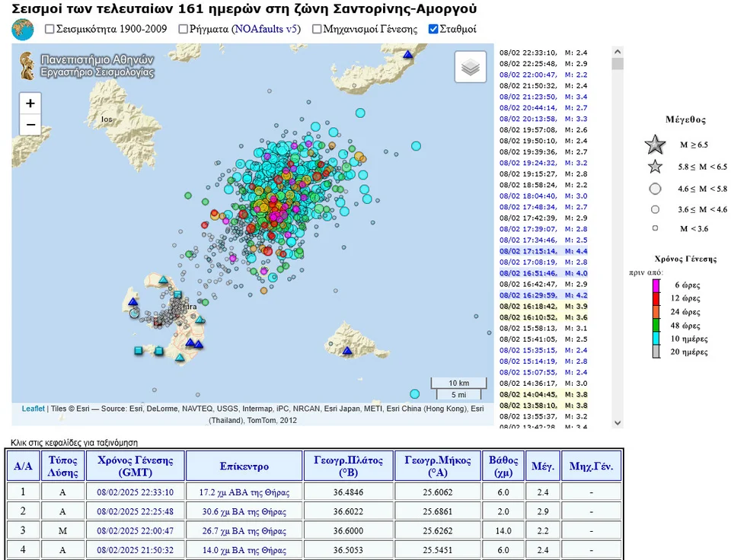Open the map layers control
This screenshot has height=560, width=731.
click(x=470, y=68)
